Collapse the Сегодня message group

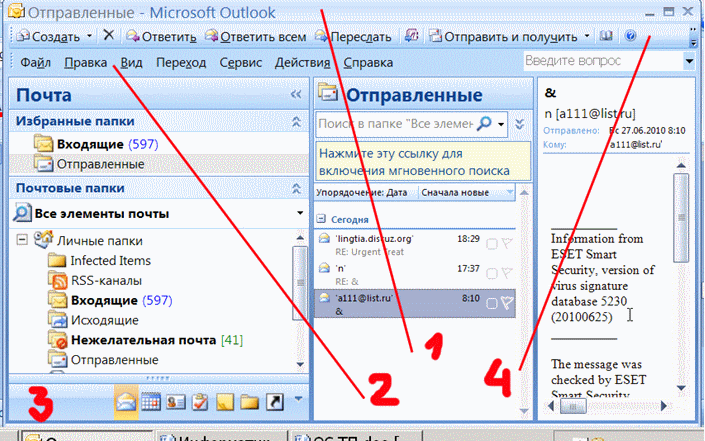(322, 219)
